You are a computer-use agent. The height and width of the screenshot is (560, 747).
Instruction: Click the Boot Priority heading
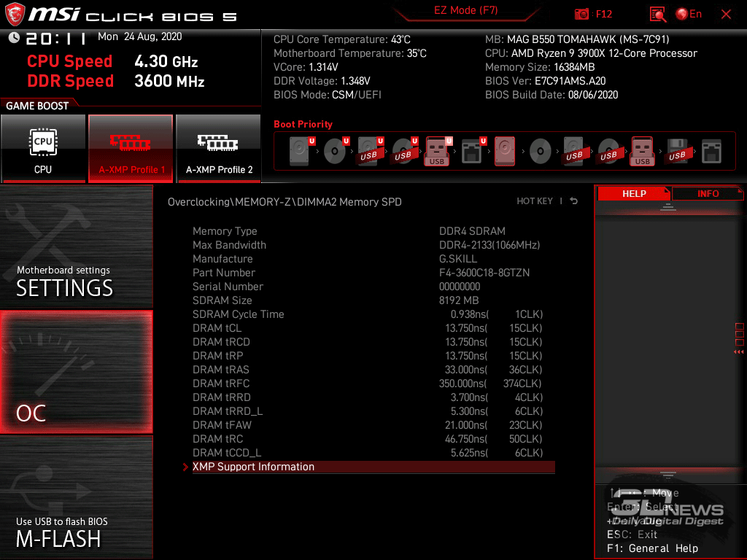click(303, 124)
